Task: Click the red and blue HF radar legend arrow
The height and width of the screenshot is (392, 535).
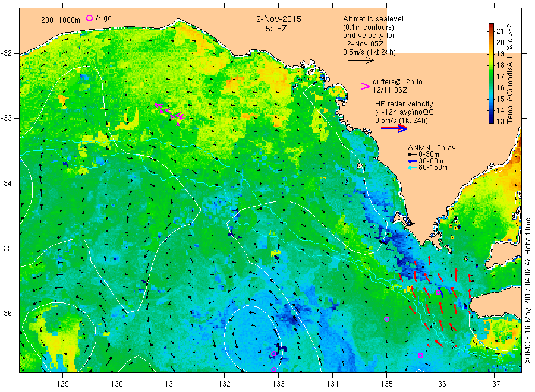Action: (x=394, y=128)
